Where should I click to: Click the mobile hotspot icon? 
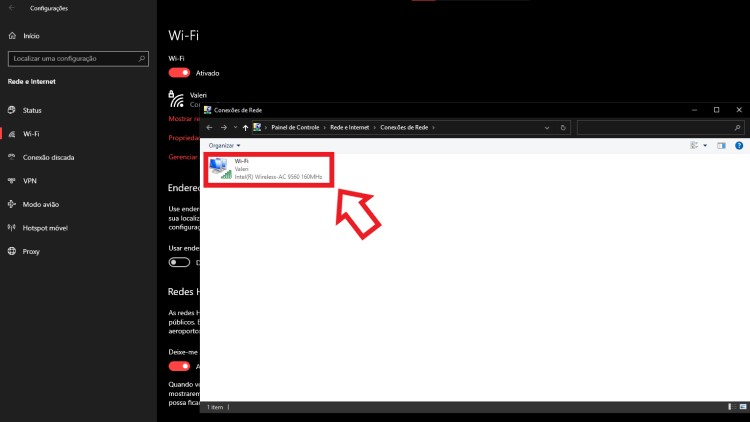(x=12, y=228)
